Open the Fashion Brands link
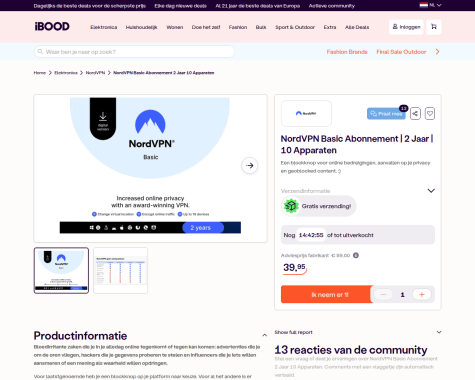The width and height of the screenshot is (475, 380). pos(347,52)
